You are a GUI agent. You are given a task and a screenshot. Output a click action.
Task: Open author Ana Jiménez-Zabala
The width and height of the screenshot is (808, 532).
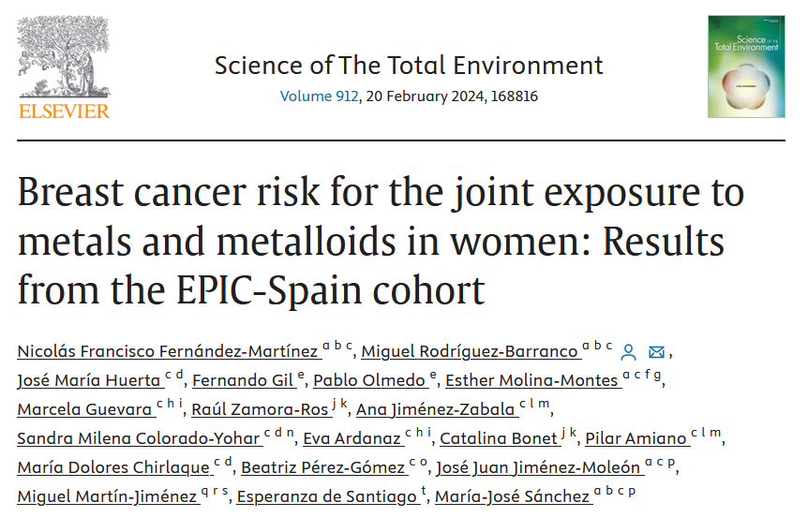(435, 410)
